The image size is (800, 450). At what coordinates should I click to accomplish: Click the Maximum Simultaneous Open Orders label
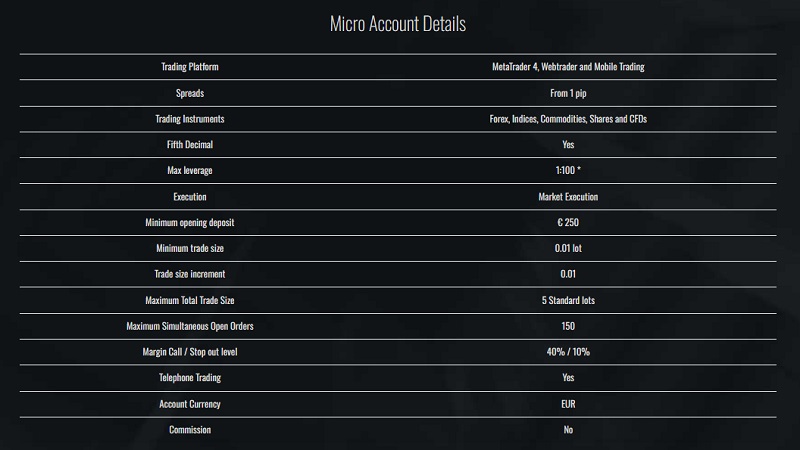[x=189, y=326]
